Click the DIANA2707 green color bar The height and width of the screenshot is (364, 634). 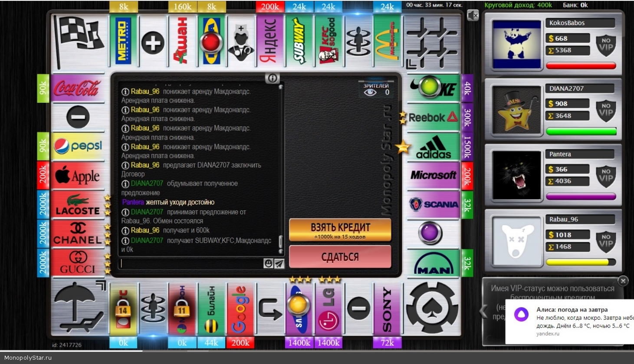click(x=581, y=131)
